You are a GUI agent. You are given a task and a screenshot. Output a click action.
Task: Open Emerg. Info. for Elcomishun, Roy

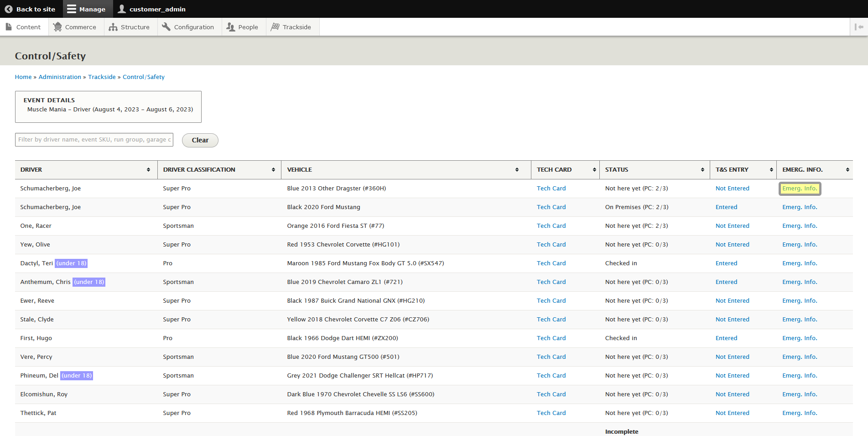point(800,394)
